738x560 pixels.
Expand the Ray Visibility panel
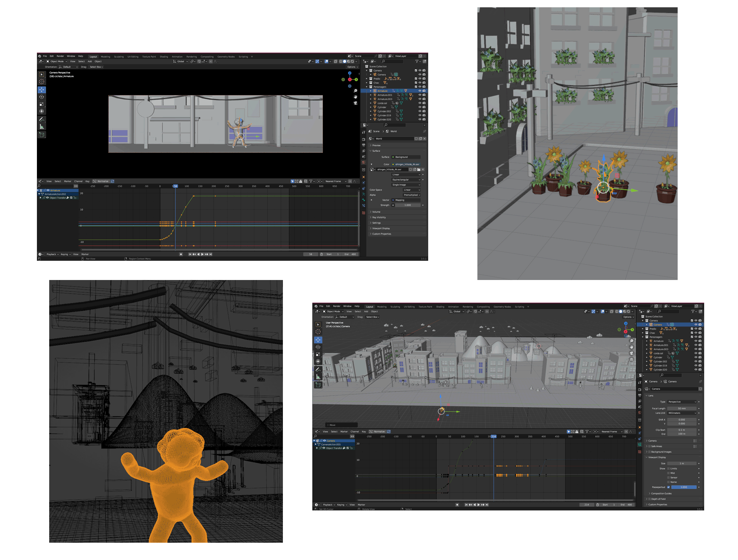379,217
